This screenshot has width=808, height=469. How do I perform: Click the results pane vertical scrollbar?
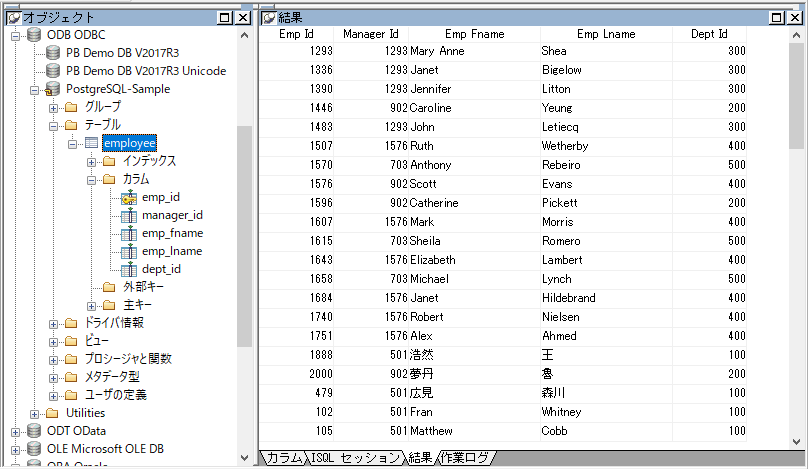click(797, 250)
